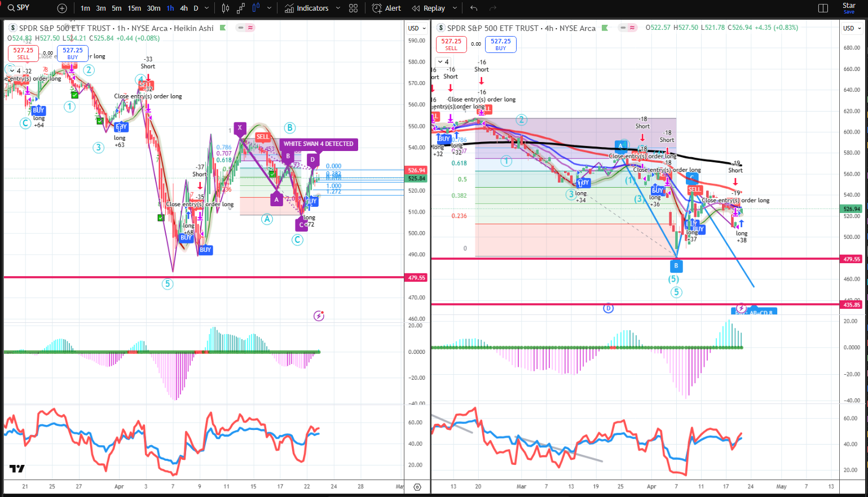This screenshot has height=497, width=868.
Task: Collapse indicator legend arrow on left chart
Action: click(x=12, y=71)
